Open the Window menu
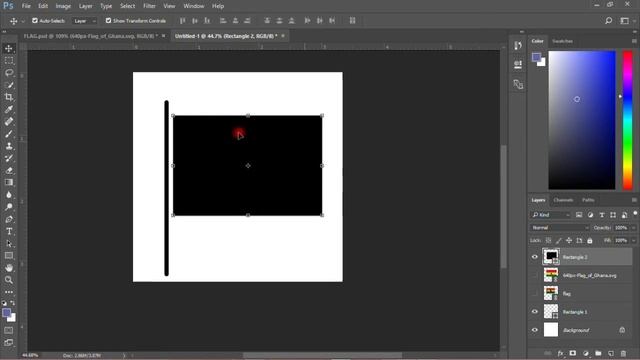The image size is (640, 360). [193, 6]
